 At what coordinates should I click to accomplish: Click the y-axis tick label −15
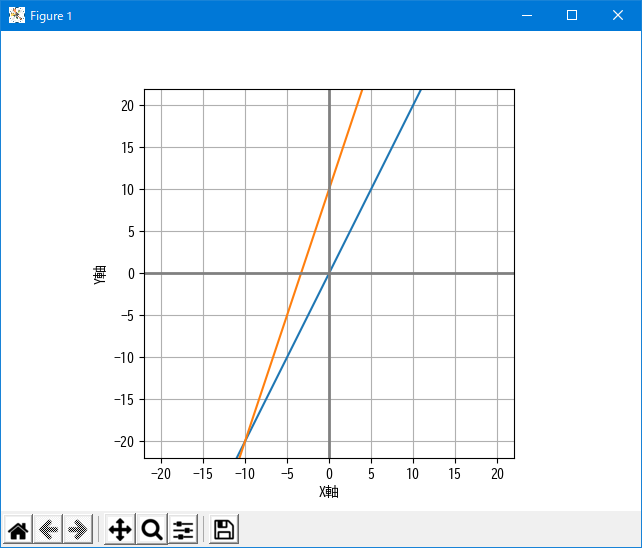click(x=124, y=400)
